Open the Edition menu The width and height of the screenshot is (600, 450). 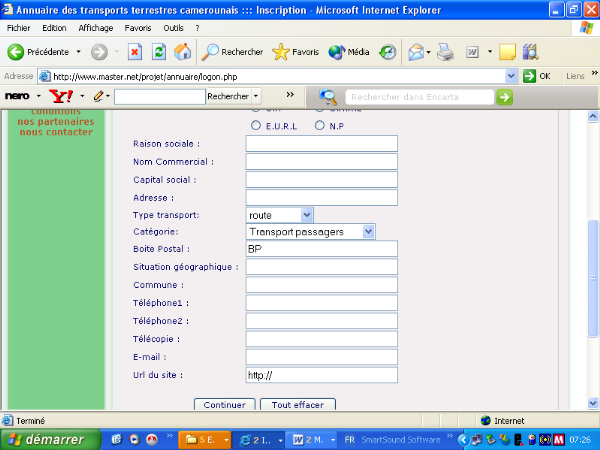tap(54, 28)
